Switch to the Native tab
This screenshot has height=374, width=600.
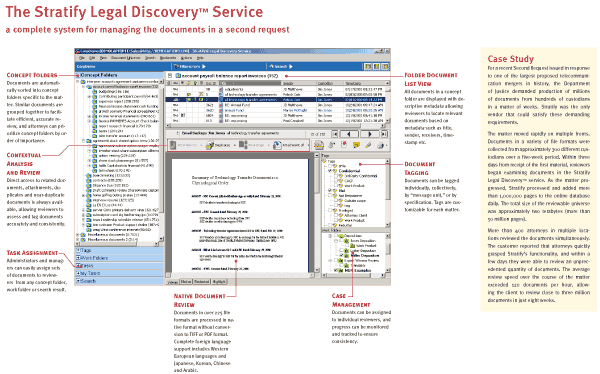tap(186, 282)
